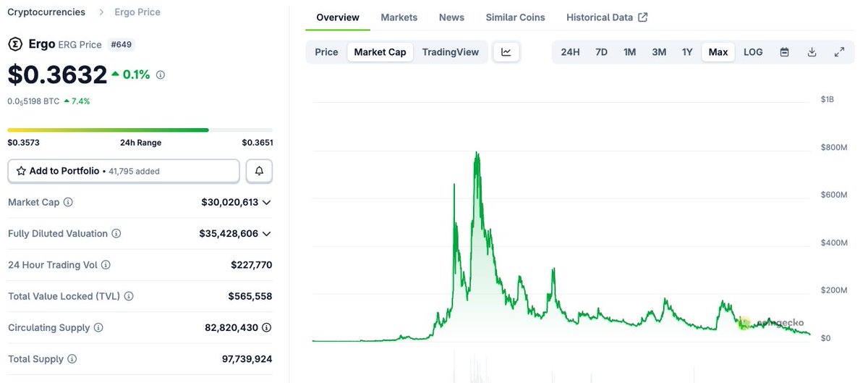The image size is (868, 383).
Task: Click the $30,020,613 market cap value
Action: click(230, 203)
